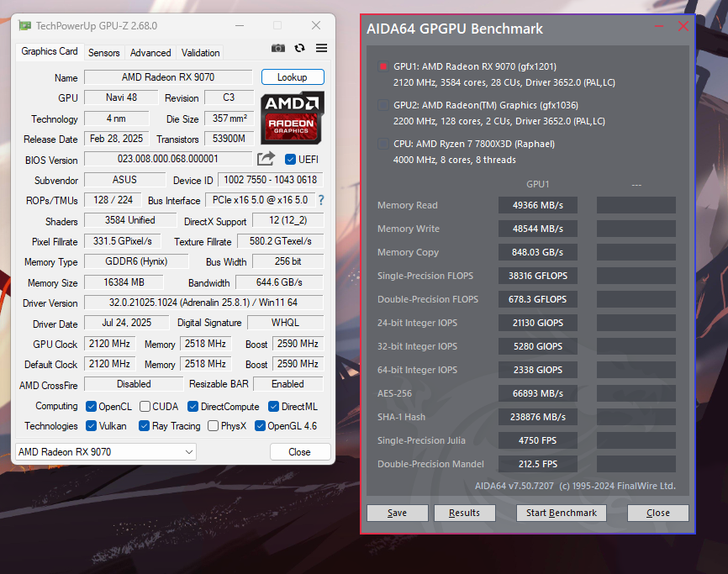Click the Device ID field value
This screenshot has height=574, width=728.
pos(270,180)
